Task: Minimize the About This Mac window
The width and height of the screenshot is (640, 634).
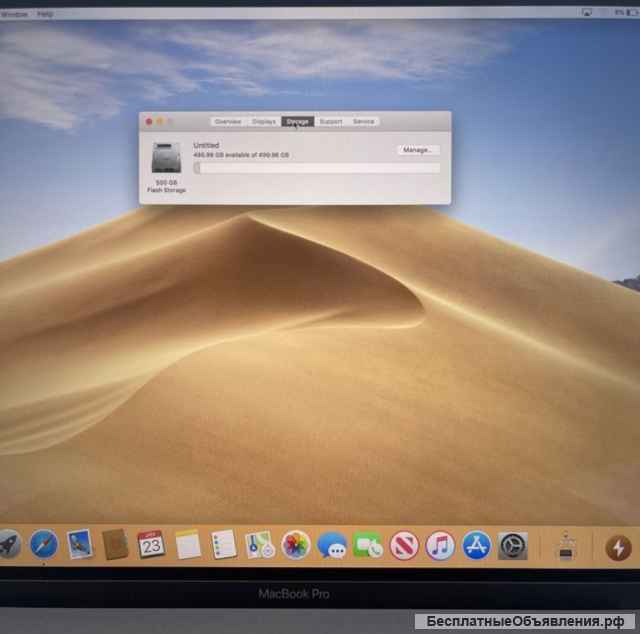Action: pos(160,122)
